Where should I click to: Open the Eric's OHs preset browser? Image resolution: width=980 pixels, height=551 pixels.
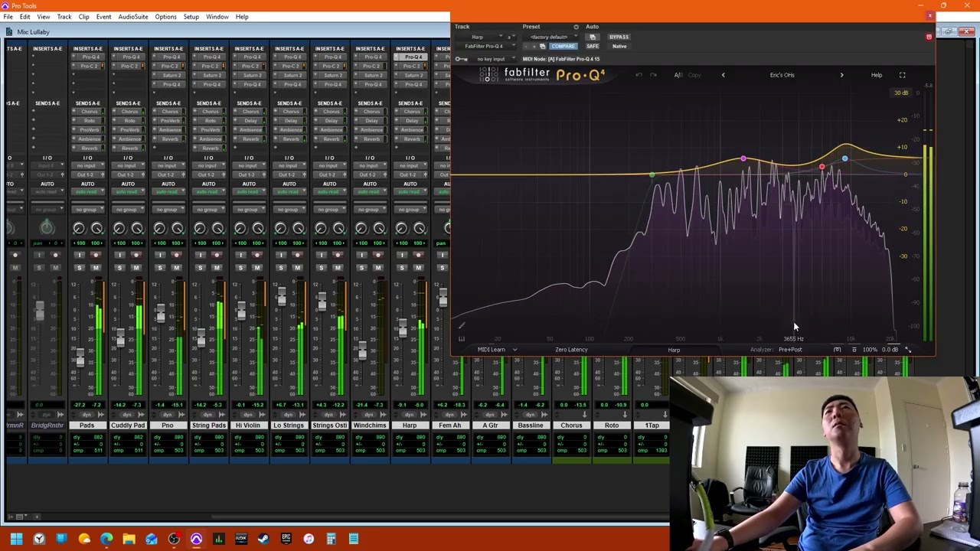[x=782, y=75]
